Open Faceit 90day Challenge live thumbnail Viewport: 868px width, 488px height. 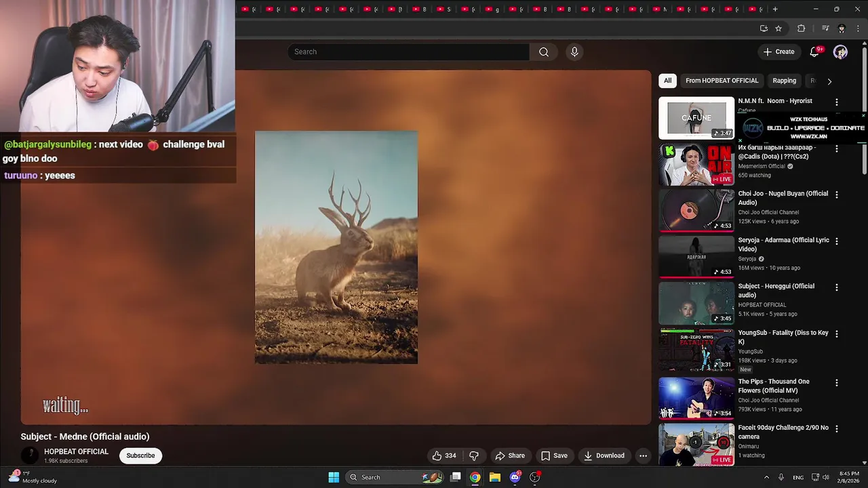tap(696, 444)
